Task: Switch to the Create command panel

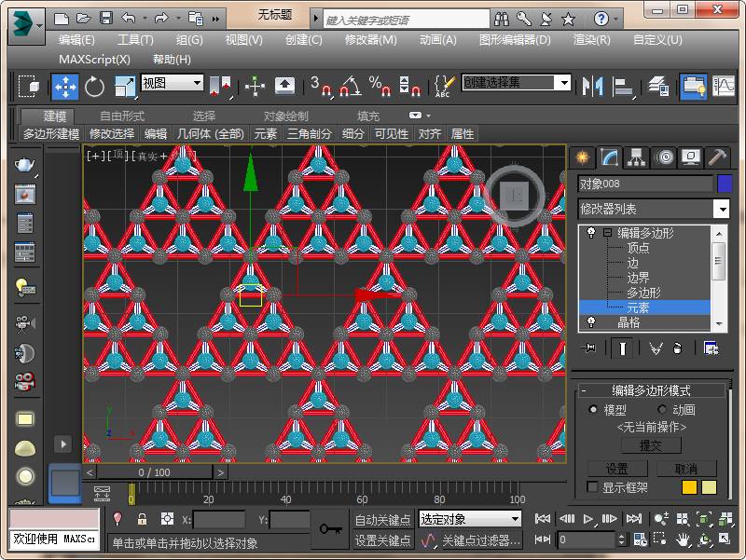Action: [x=583, y=157]
